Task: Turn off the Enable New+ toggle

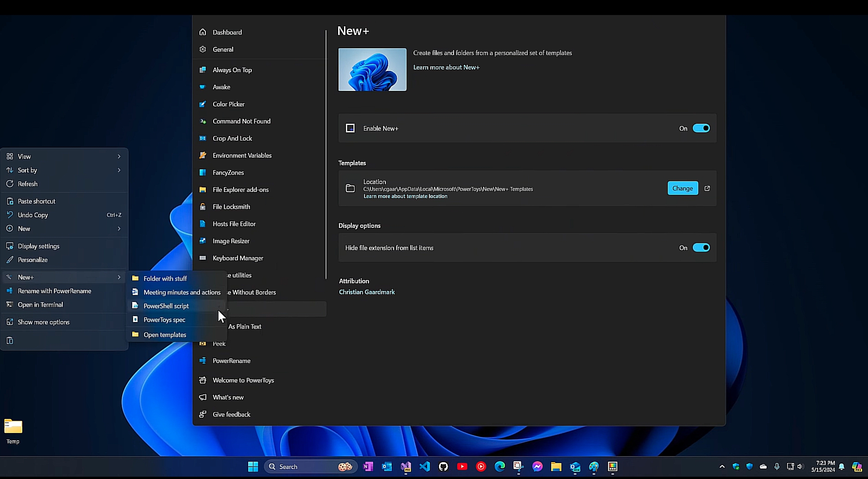Action: [x=701, y=128]
